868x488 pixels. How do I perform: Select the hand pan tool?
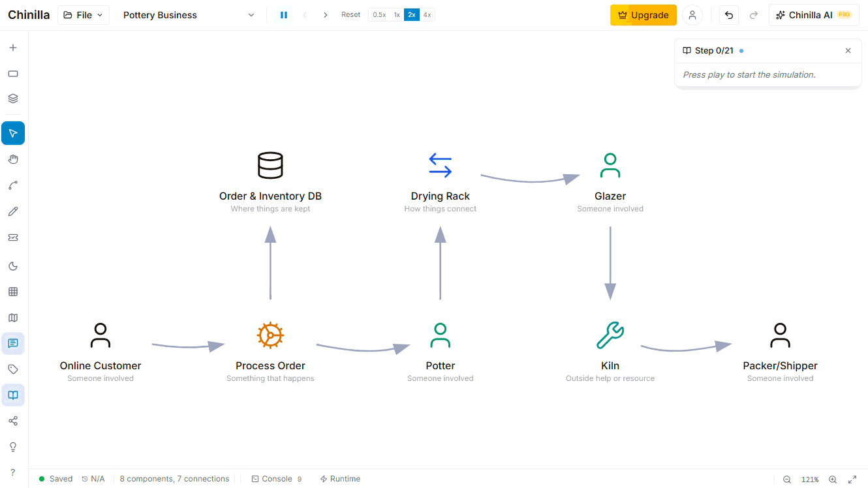pos(13,159)
